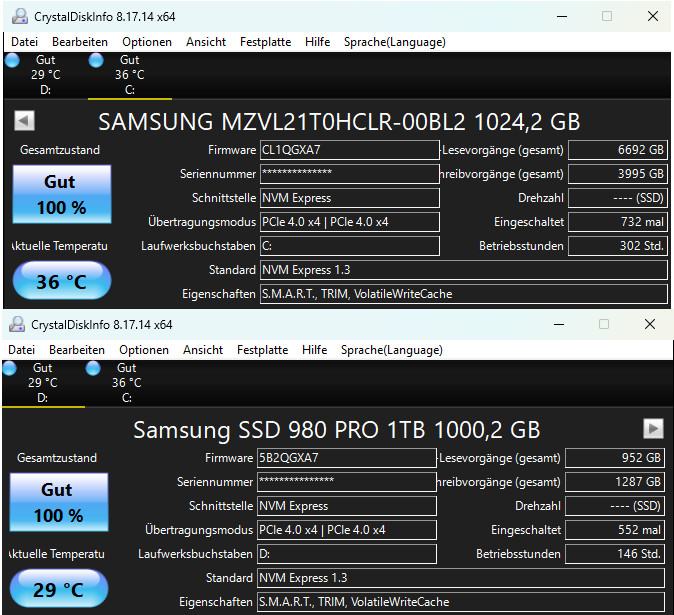Open Optionen menu in bottom window
674x615 pixels.
(144, 350)
